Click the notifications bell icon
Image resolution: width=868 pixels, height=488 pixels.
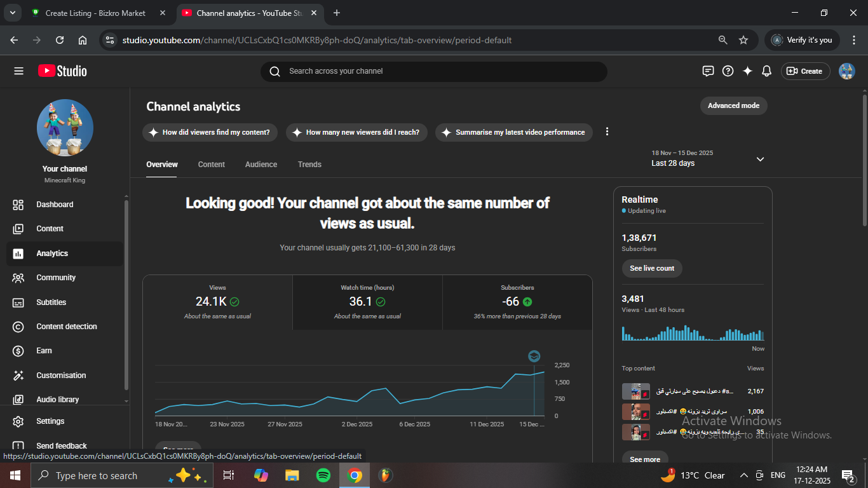766,71
